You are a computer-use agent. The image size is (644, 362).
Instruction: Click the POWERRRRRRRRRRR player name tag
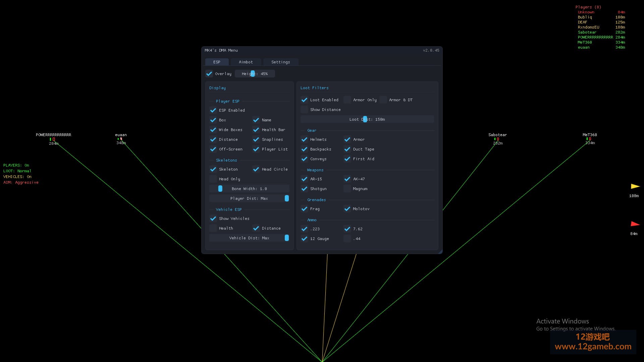point(54,135)
